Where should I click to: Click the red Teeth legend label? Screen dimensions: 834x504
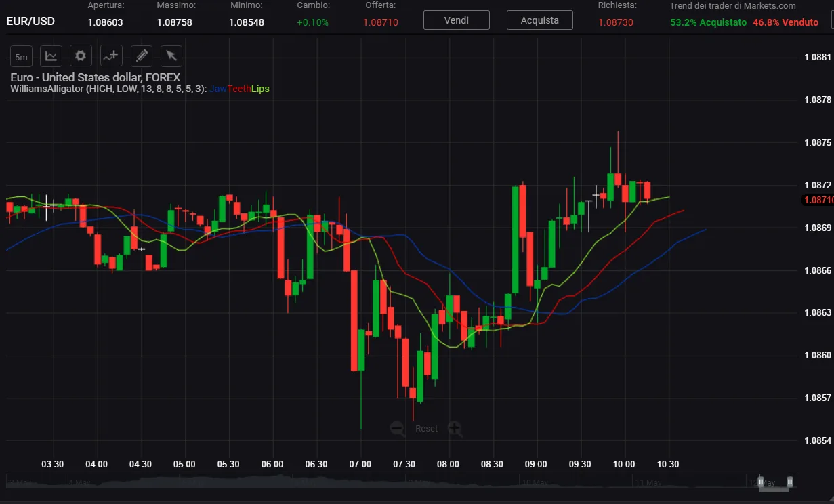pos(239,89)
